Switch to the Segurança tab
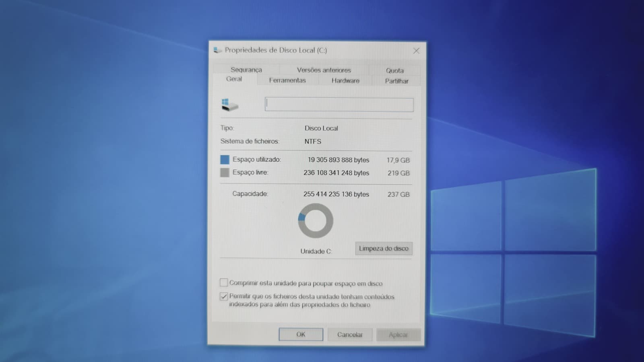The height and width of the screenshot is (362, 644). [246, 70]
